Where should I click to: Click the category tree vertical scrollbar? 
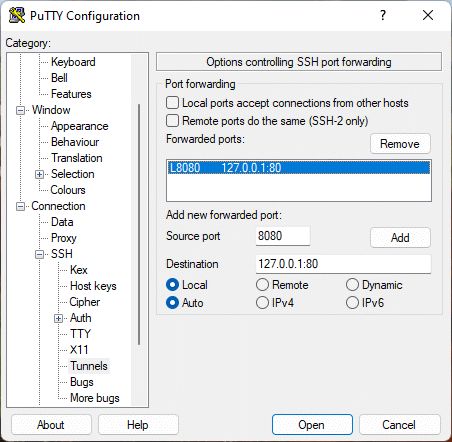[139, 225]
